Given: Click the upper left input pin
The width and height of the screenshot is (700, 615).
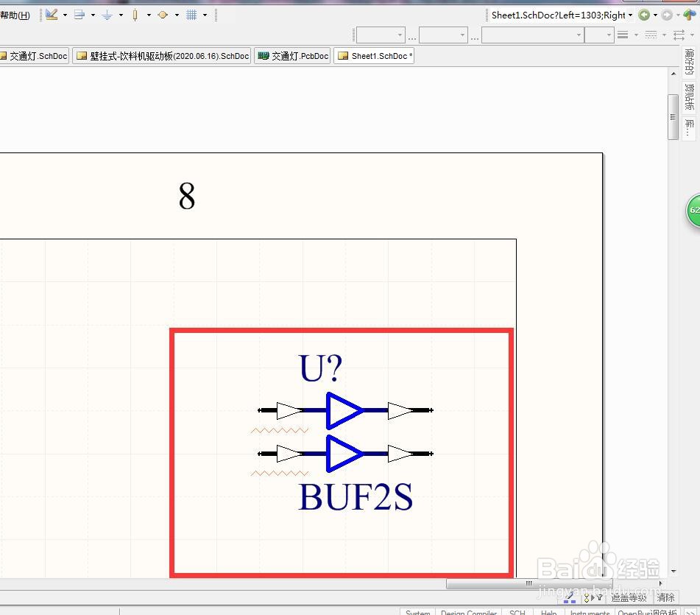Looking at the screenshot, I should tap(279, 410).
